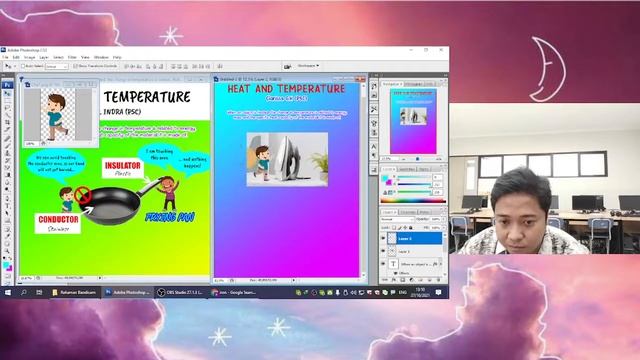Select the Eyedropper tool

[7, 236]
